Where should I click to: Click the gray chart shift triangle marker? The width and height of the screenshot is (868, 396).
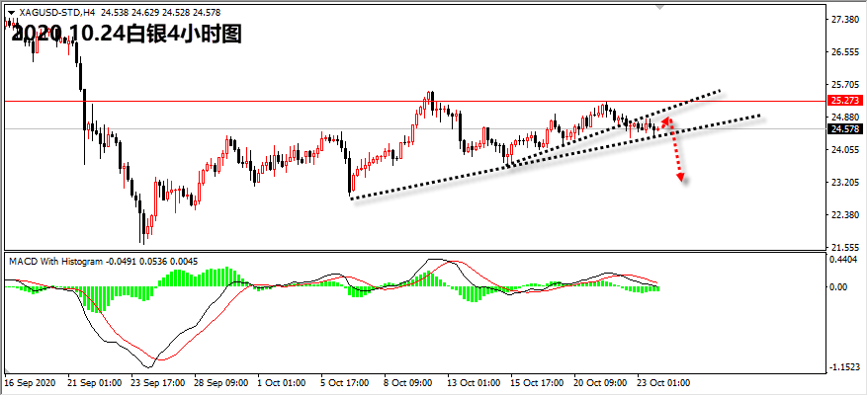click(x=658, y=7)
